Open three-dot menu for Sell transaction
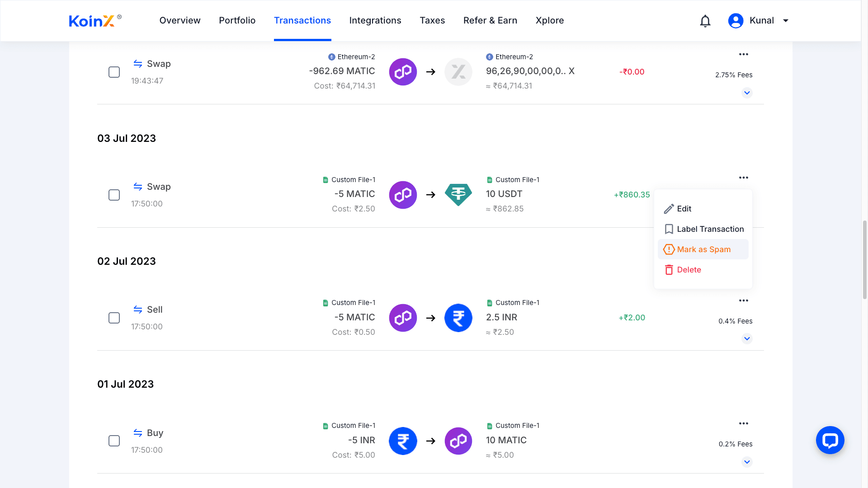This screenshot has height=488, width=868. click(x=744, y=300)
